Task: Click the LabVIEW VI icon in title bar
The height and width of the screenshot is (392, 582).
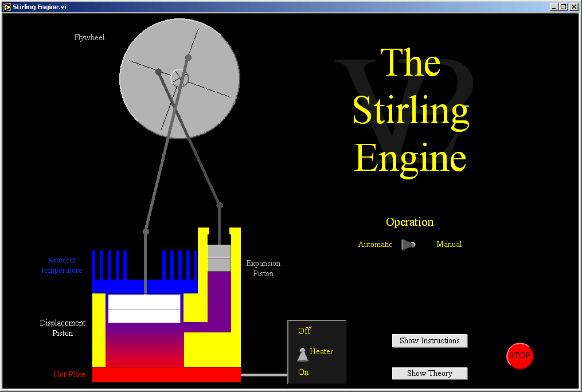Action: 7,6
